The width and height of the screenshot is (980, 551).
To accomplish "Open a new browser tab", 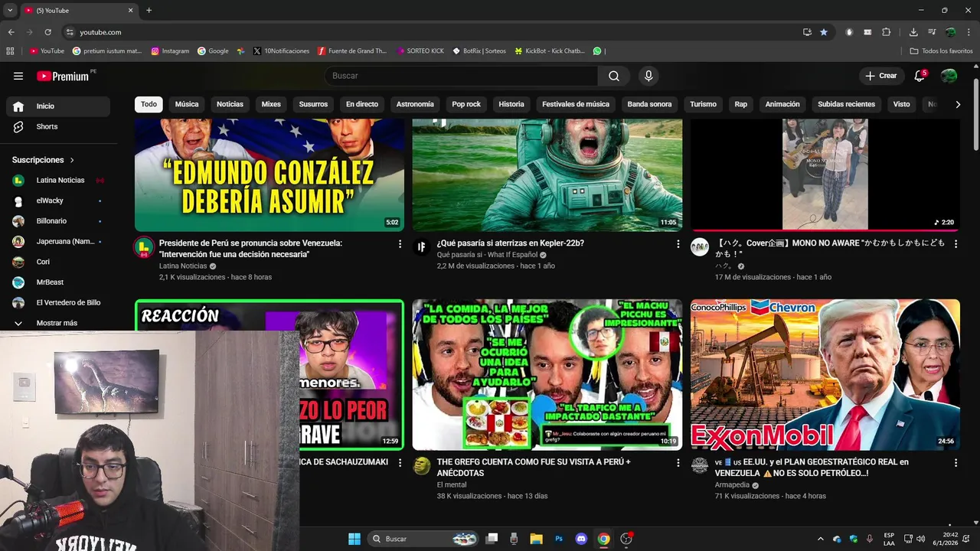I will 149,10.
